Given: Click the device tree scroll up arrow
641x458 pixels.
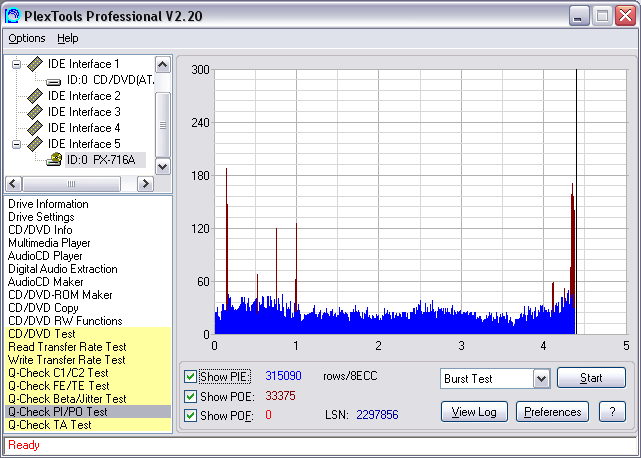Looking at the screenshot, I should (x=163, y=64).
